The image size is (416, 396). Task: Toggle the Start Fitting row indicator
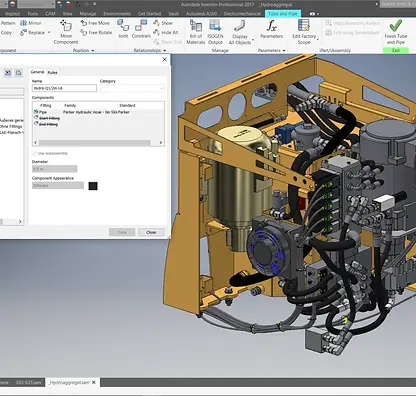pyautogui.click(x=36, y=118)
